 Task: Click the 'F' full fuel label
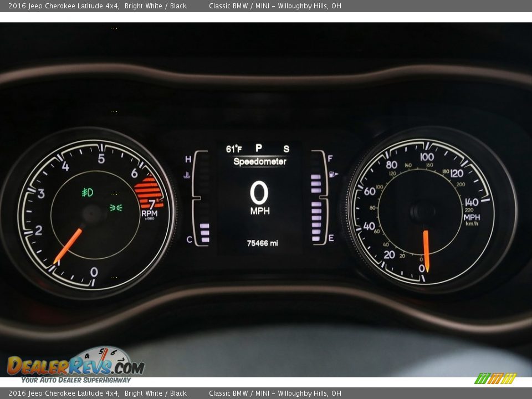pos(330,158)
